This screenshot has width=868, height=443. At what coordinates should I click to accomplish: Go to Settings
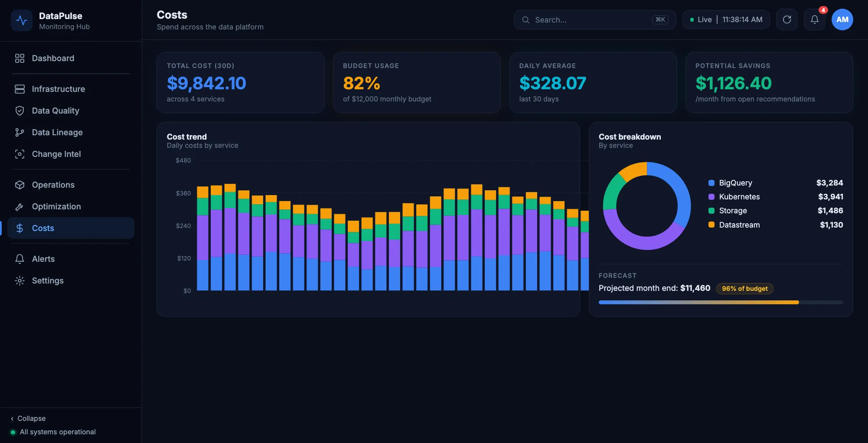(x=71, y=280)
